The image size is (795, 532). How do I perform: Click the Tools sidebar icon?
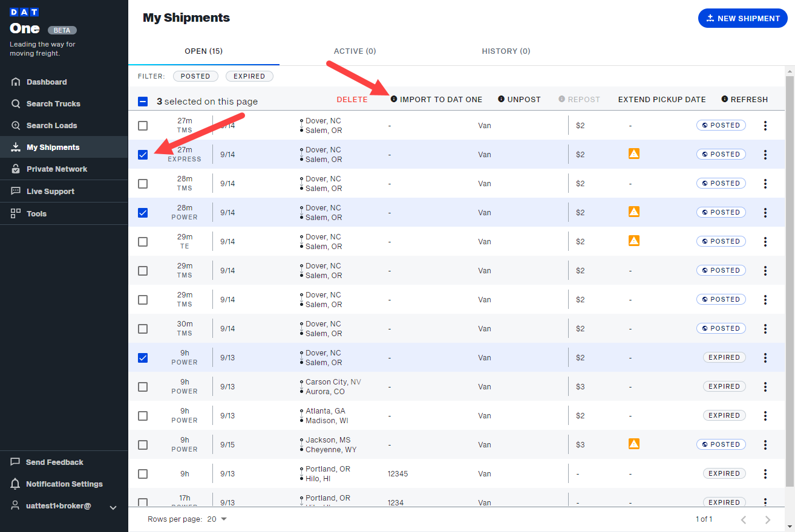coord(16,213)
